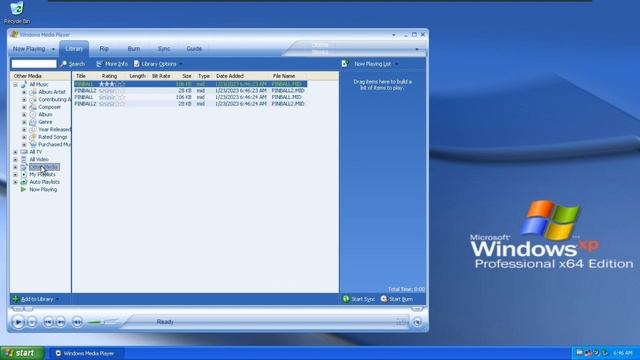The height and width of the screenshot is (360, 640).
Task: Select Purchased Music tree item
Action: click(54, 144)
